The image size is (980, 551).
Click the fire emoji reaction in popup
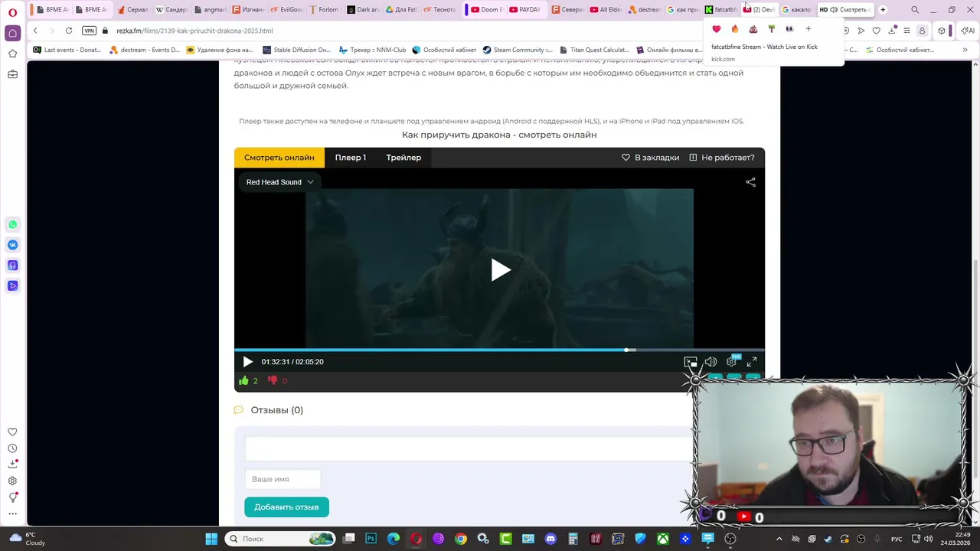735,29
